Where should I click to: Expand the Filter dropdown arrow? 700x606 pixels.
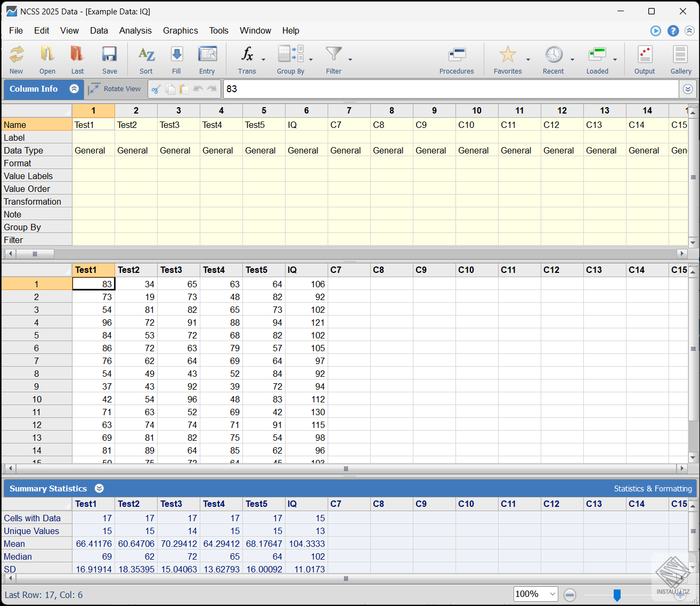coord(350,60)
